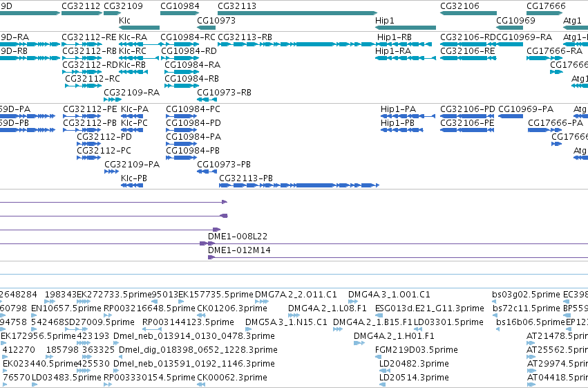Image resolution: width=588 pixels, height=388 pixels.
Task: Click transcript Klc-RA label
Action: point(133,37)
